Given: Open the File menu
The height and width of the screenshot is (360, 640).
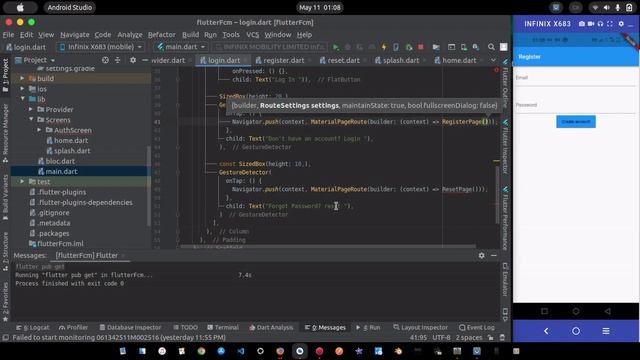Looking at the screenshot, I should click(9, 35).
